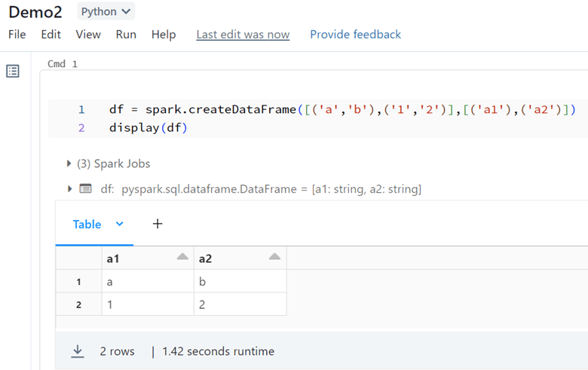Expand the (3) Spark Jobs section
This screenshot has width=588, height=370.
pos(70,164)
